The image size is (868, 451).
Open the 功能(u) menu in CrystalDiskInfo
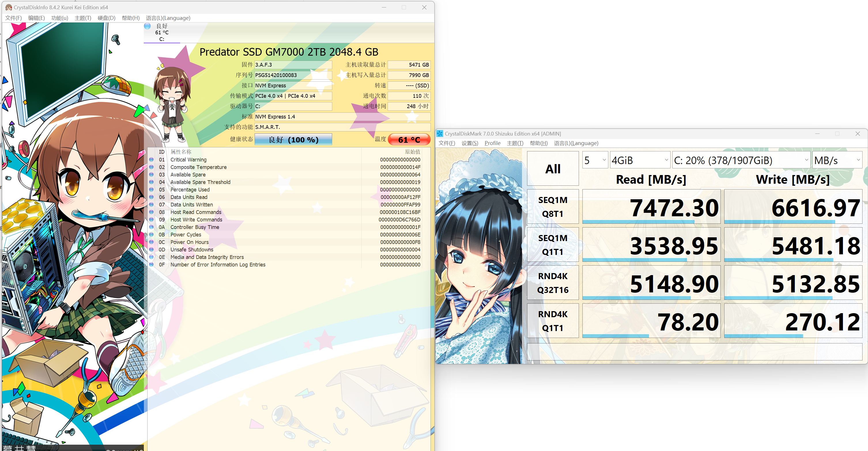tap(59, 18)
